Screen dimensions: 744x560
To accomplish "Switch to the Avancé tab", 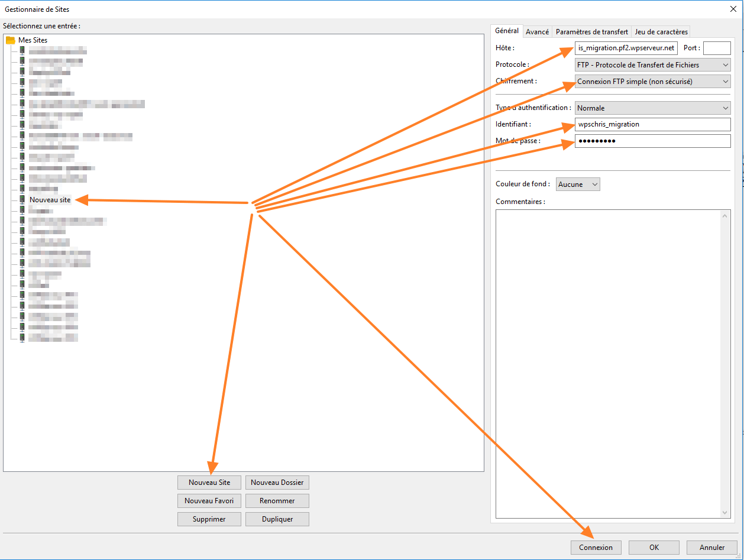I will (x=537, y=31).
